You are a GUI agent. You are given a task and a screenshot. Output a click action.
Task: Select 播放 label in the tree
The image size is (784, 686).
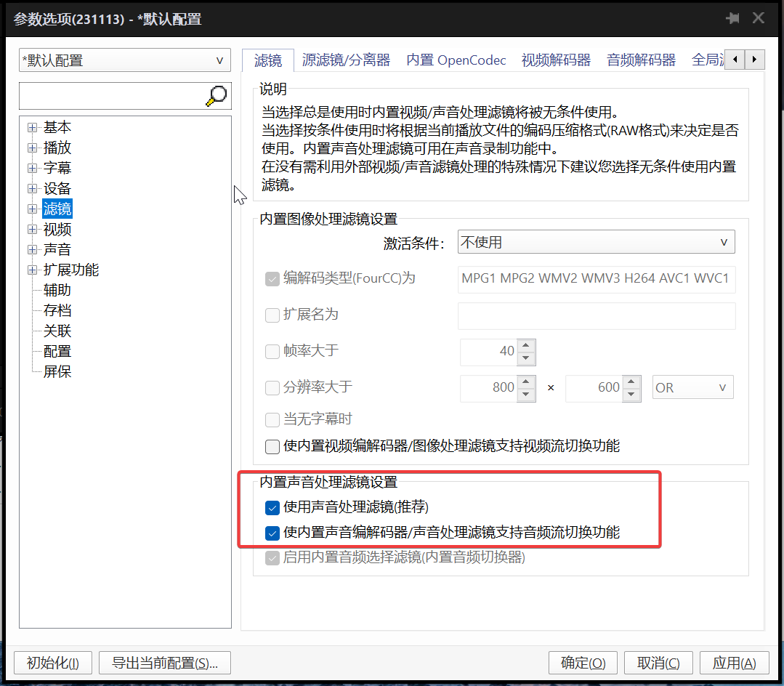57,148
